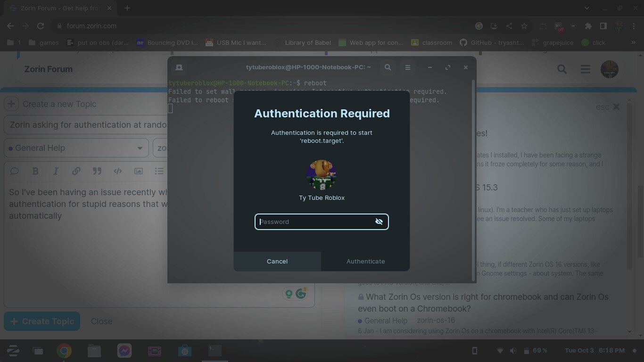Viewport: 644px width, 362px height.
Task: Open Google icon in address bar
Action: [x=479, y=26]
